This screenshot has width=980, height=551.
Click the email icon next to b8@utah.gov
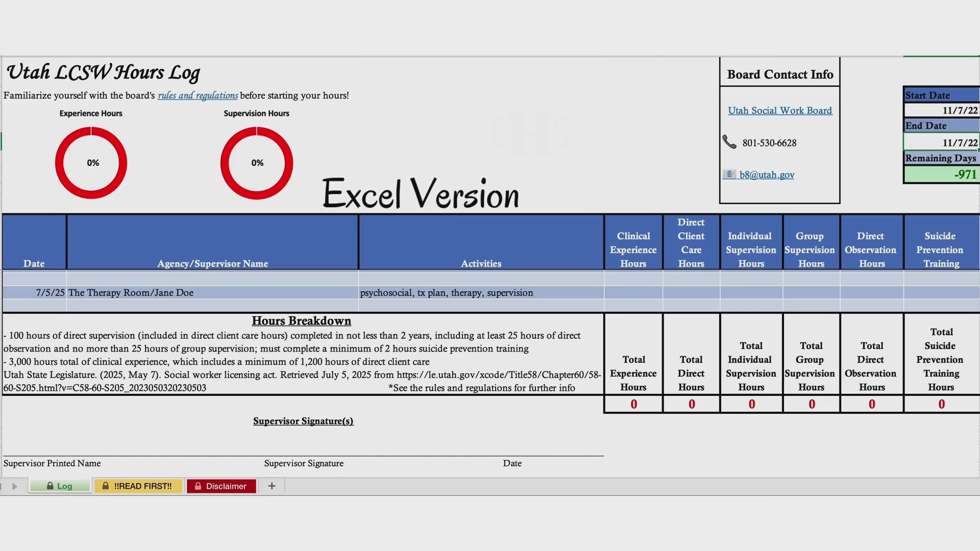pos(729,174)
